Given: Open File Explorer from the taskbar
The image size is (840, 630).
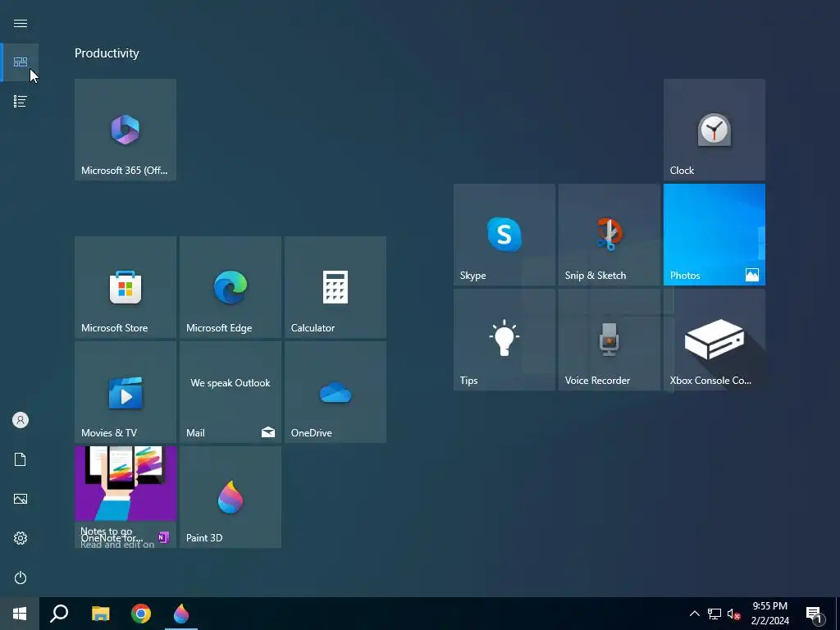Looking at the screenshot, I should (100, 614).
